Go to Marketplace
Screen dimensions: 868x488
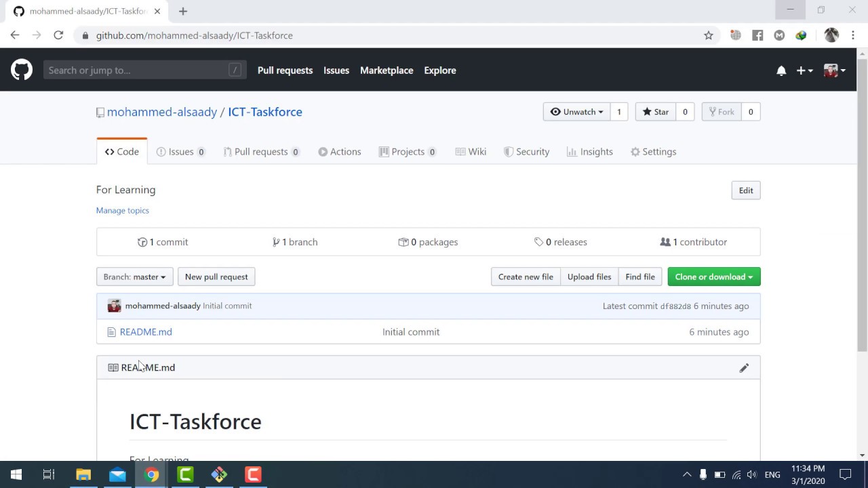tap(387, 70)
